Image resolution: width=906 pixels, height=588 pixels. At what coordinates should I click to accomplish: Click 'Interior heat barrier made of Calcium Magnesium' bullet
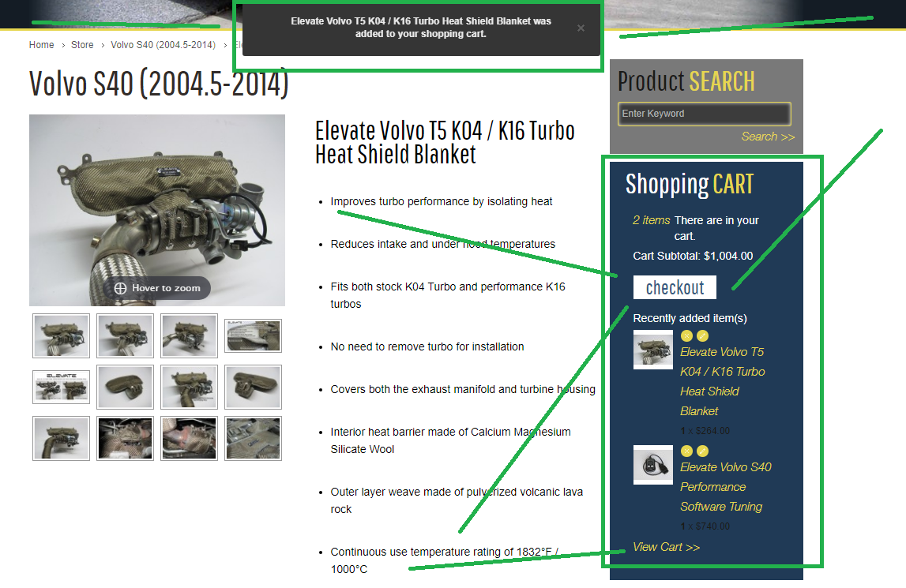(451, 440)
